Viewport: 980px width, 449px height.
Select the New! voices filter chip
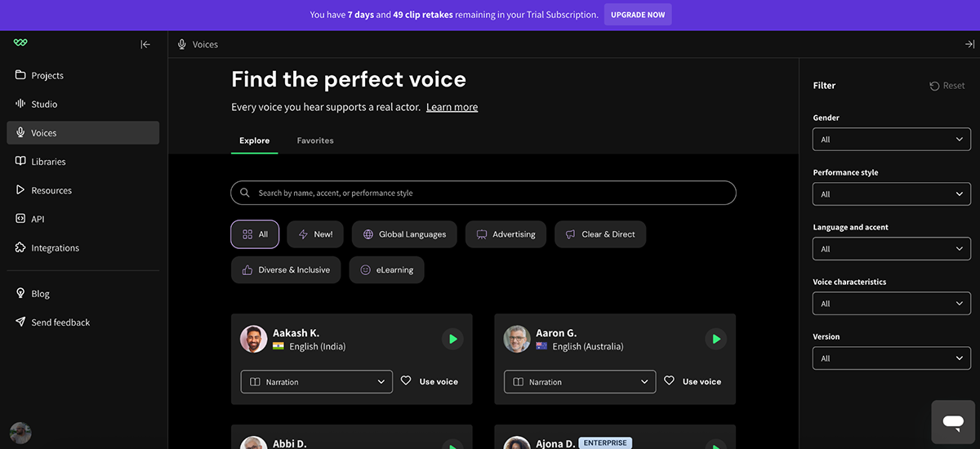tap(315, 234)
